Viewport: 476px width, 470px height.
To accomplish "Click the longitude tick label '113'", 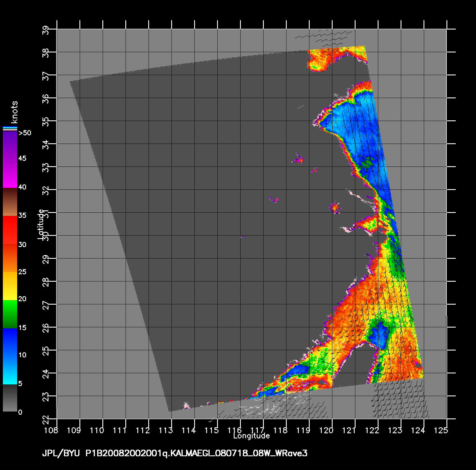I will click(x=165, y=430).
